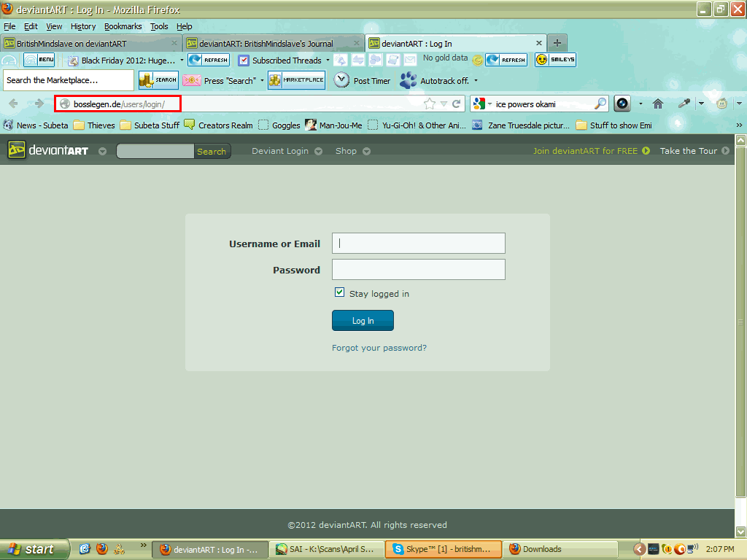Click the Join deviantART for FREE link
This screenshot has width=747, height=560.
click(591, 151)
